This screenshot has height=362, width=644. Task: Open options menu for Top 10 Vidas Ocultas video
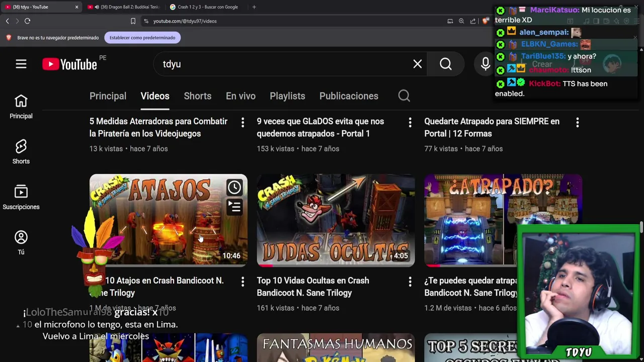[x=410, y=281]
